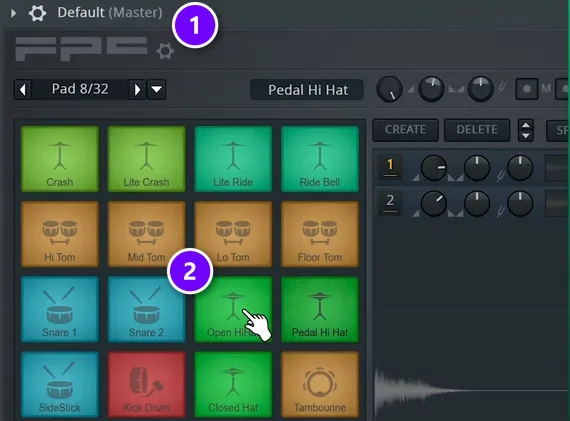Click the DELETE layer button
The height and width of the screenshot is (421, 570).
point(477,130)
